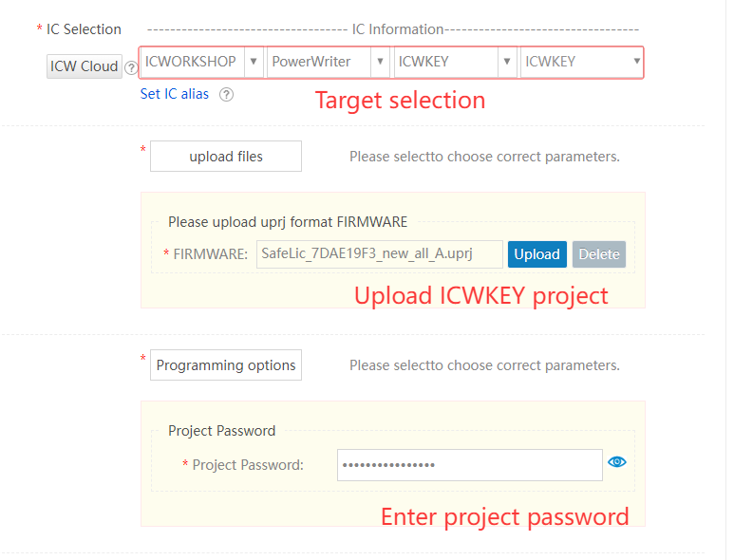The height and width of the screenshot is (560, 734).
Task: Open the Set IC alias link
Action: 175,94
